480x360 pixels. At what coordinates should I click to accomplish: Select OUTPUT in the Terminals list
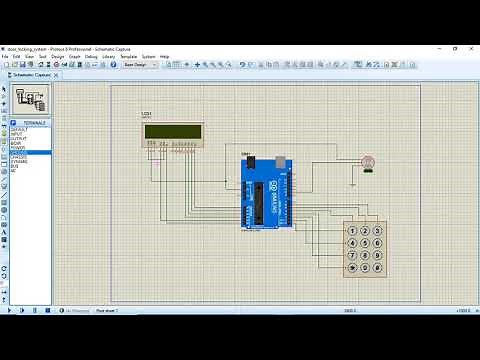coord(18,139)
